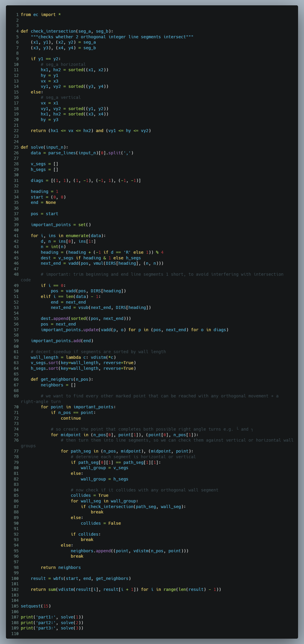
Task: Click the print 'part1:' statement
Action: [52, 617]
